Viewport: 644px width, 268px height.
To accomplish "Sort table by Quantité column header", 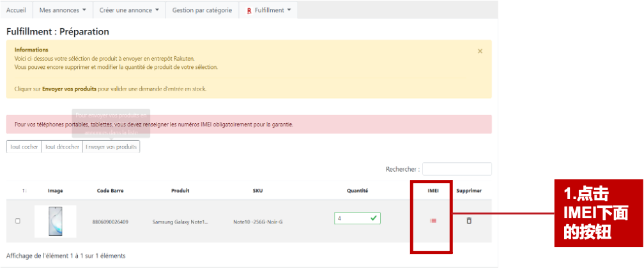I will pos(356,191).
